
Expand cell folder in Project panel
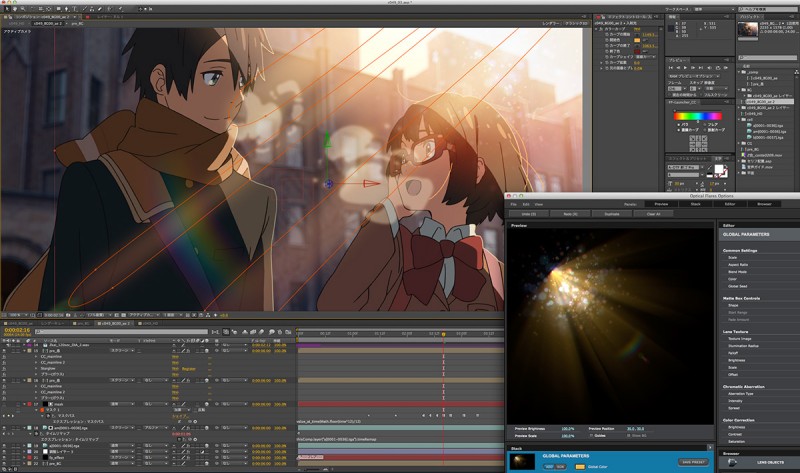pyautogui.click(x=739, y=119)
